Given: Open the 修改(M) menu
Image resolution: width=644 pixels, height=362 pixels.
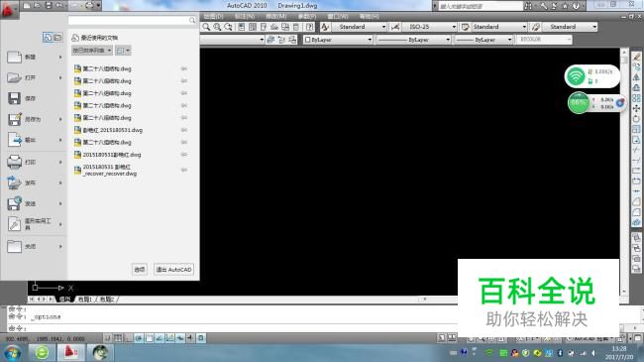Looking at the screenshot, I should coord(276,17).
